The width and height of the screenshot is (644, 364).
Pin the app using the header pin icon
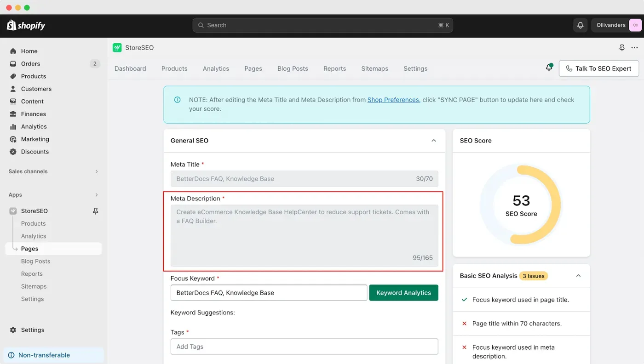pyautogui.click(x=622, y=48)
